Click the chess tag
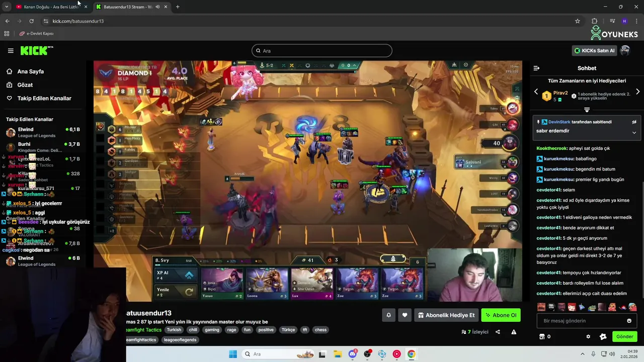The width and height of the screenshot is (644, 362). [320, 330]
